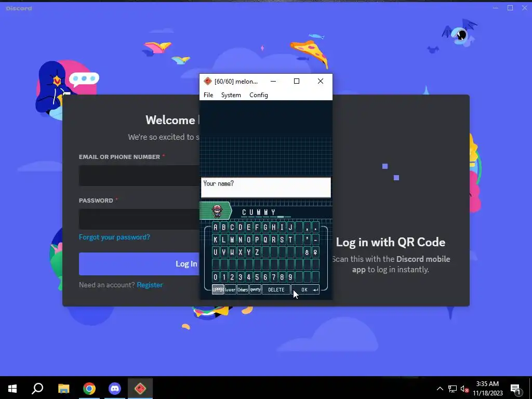Confirm the name with the OK key
The height and width of the screenshot is (399, 532).
(x=305, y=289)
